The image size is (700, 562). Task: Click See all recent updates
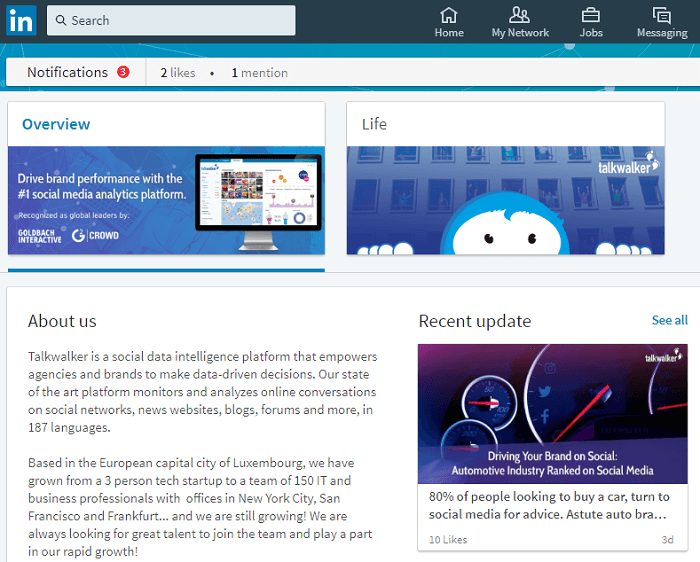tap(670, 320)
